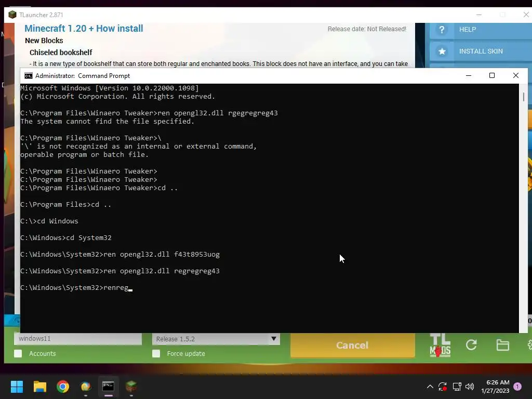Click the 'ren opengl32.dll f43t8953uog' line
532x399 pixels.
point(120,255)
